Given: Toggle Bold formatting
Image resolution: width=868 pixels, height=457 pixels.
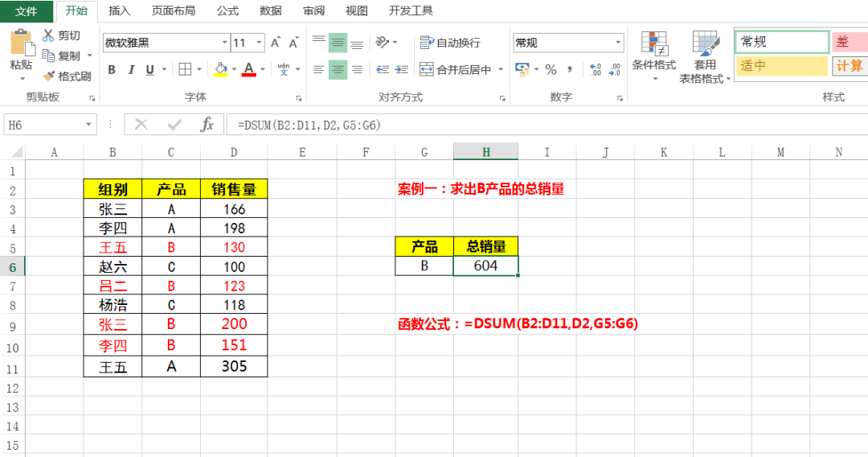Looking at the screenshot, I should pos(112,69).
